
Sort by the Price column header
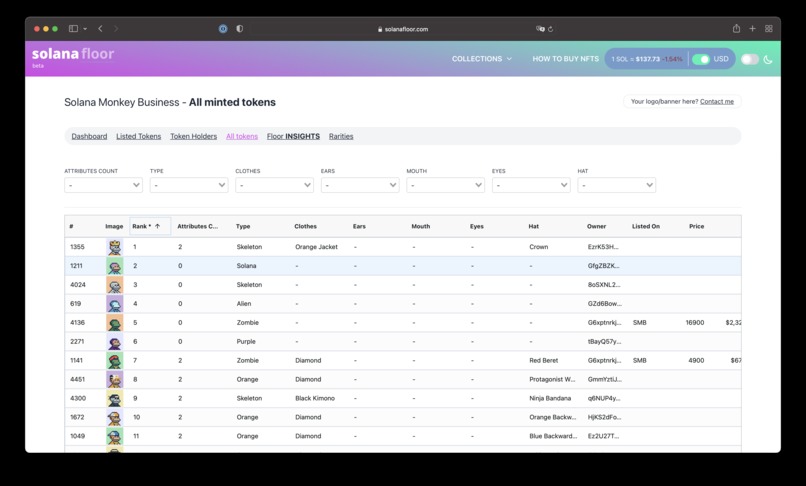tap(697, 226)
